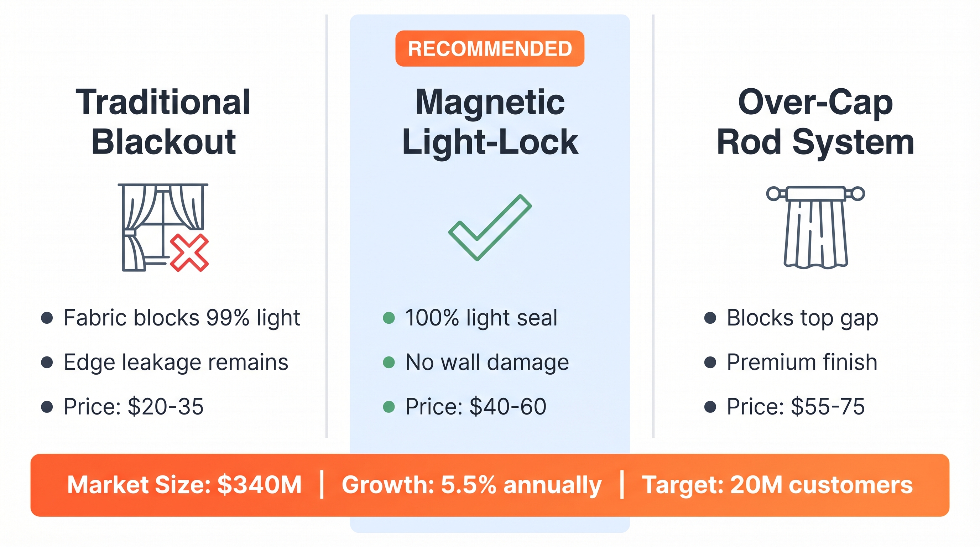
Task: Click the green bullet beside "100% light seal"
Action: 389,318
